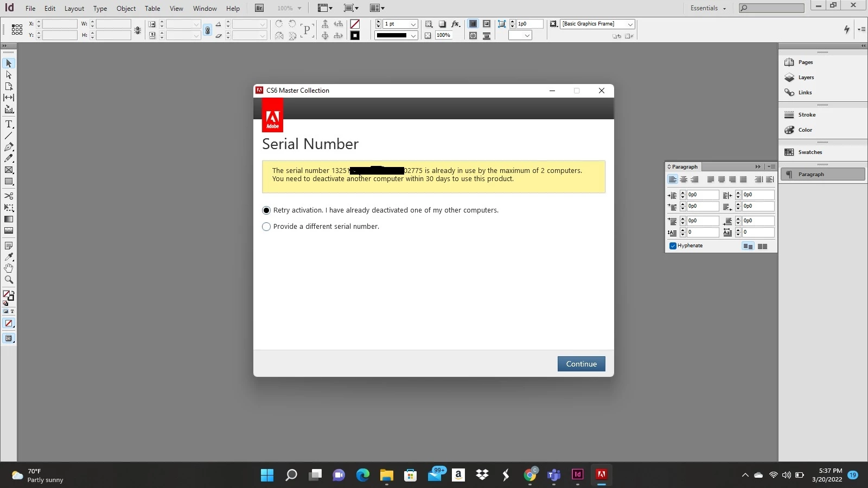This screenshot has width=868, height=488.
Task: Toggle Do not align to baseline grid
Action: pyautogui.click(x=748, y=246)
